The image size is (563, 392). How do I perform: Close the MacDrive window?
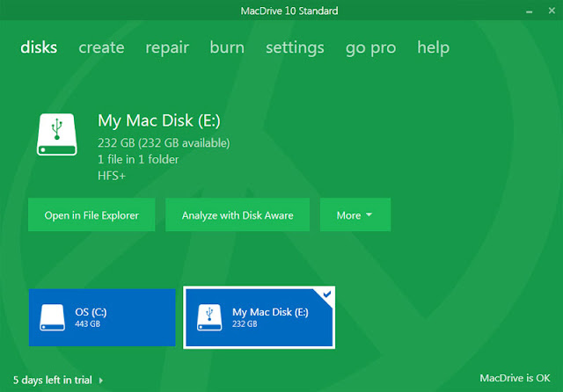click(x=552, y=11)
